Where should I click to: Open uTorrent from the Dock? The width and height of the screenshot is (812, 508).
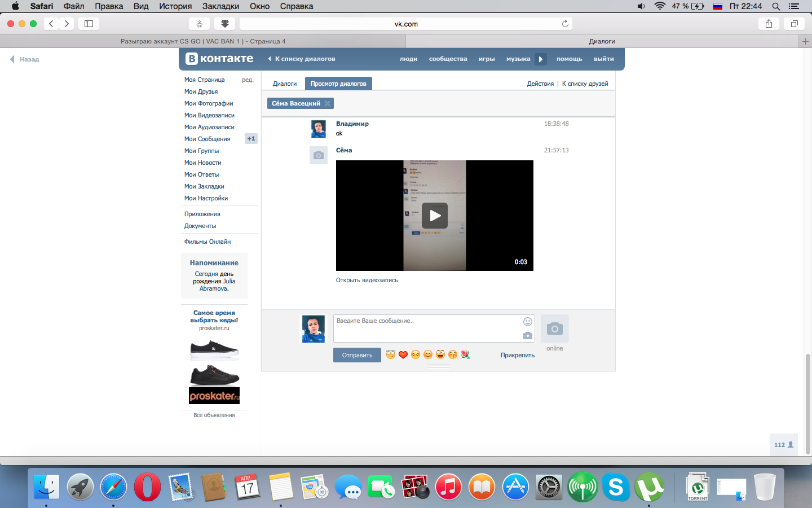[649, 487]
